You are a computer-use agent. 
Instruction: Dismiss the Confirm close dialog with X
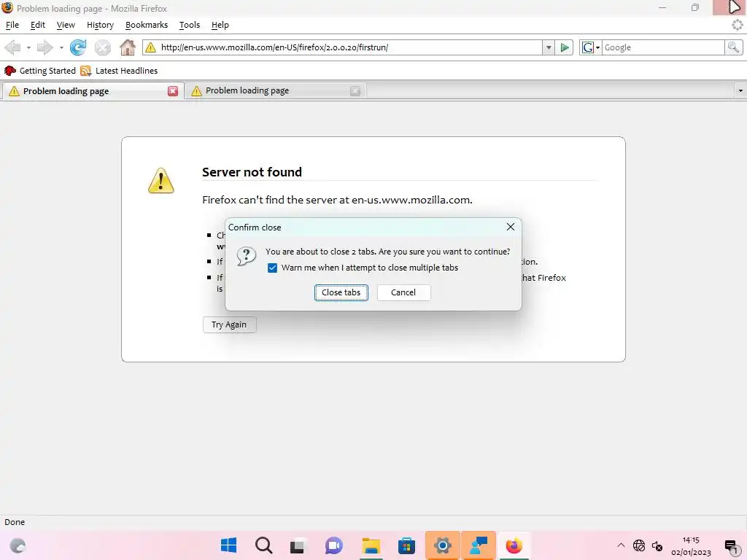pyautogui.click(x=510, y=227)
